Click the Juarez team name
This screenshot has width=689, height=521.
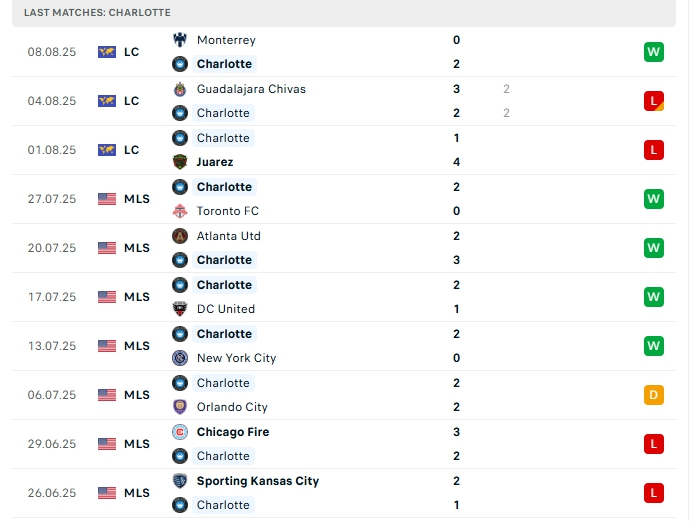[x=215, y=162]
